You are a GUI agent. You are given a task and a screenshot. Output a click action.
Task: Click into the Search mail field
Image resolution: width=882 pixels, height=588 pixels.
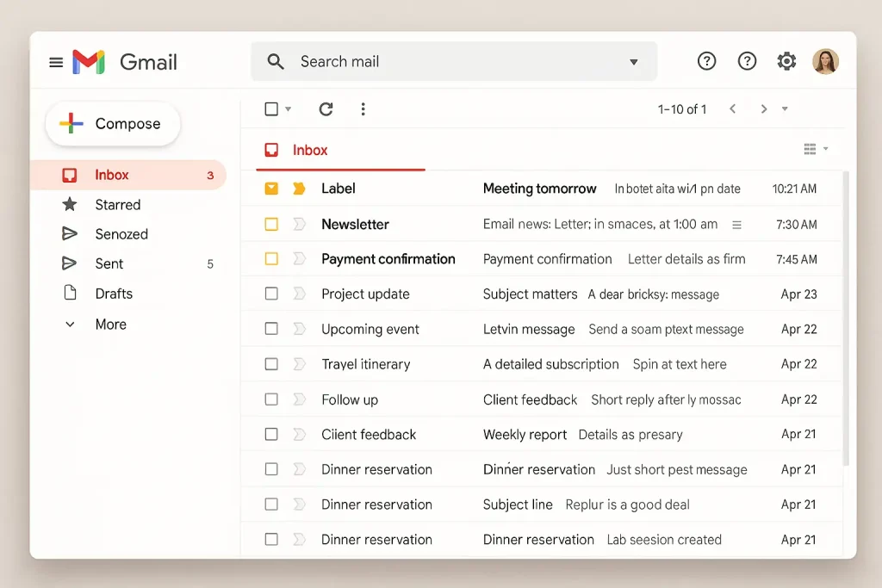pos(448,62)
